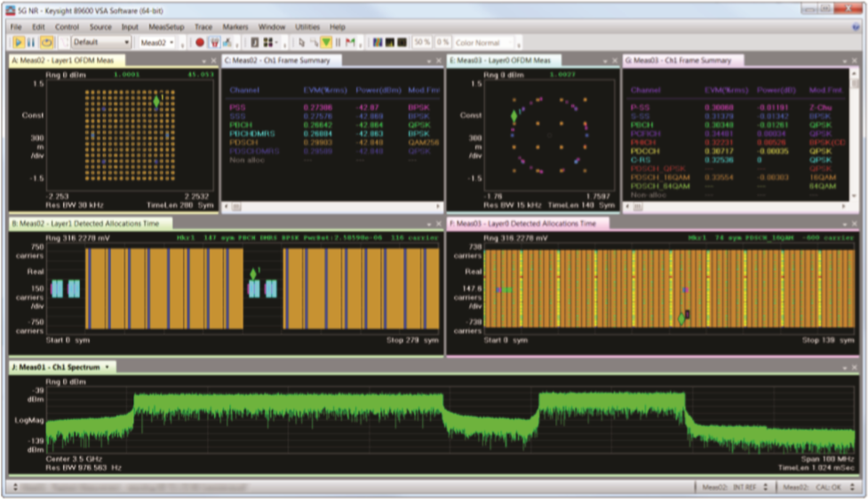Screen dimensions: 868x499
Task: Click the Frame Summary horizontal scrollbar
Action: [x=332, y=207]
